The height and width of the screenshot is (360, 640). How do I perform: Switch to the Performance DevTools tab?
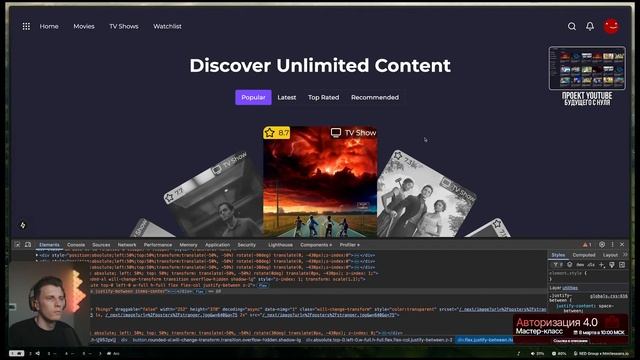(x=158, y=245)
